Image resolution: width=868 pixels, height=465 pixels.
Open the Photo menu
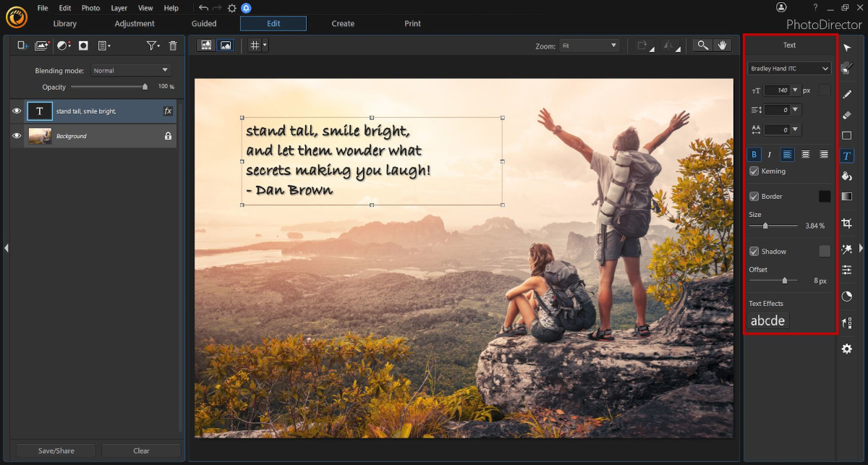[90, 8]
